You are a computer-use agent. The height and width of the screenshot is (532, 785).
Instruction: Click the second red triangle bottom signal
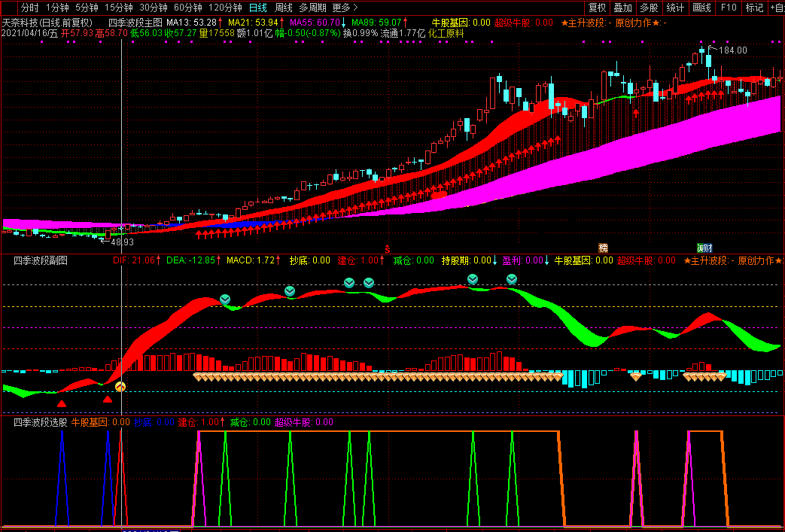[x=108, y=400]
